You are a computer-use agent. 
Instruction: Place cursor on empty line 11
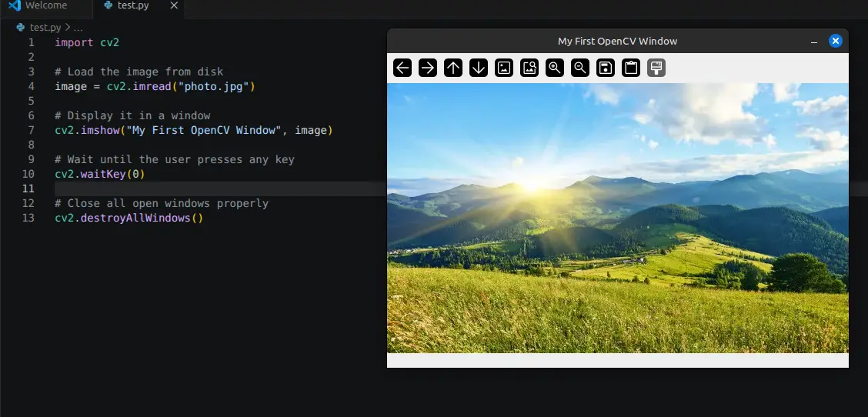pos(219,188)
